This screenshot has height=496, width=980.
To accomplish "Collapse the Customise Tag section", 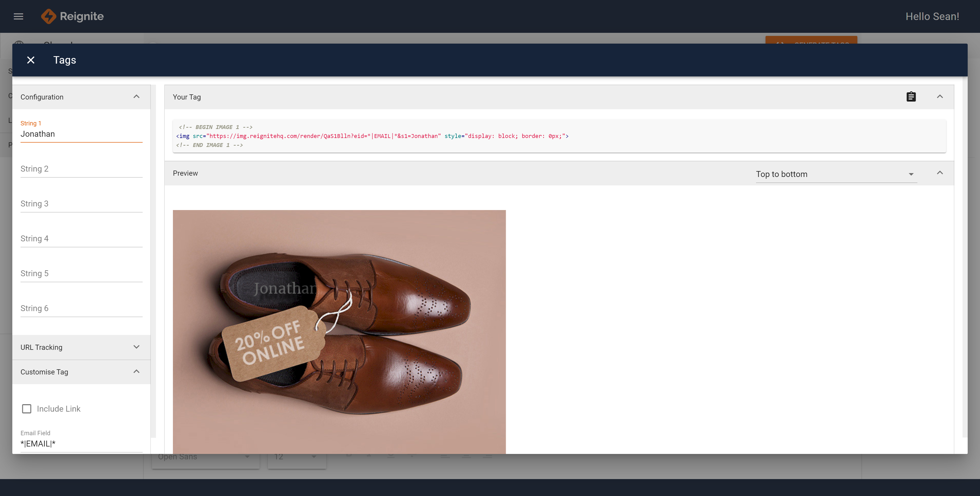I will click(136, 372).
